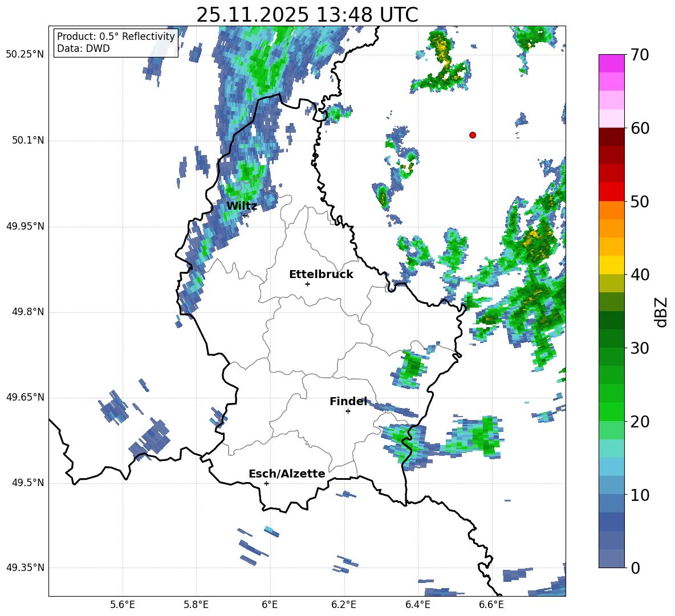The image size is (675, 616).
Task: Click the Esch/Alzette city label
Action: 287,474
